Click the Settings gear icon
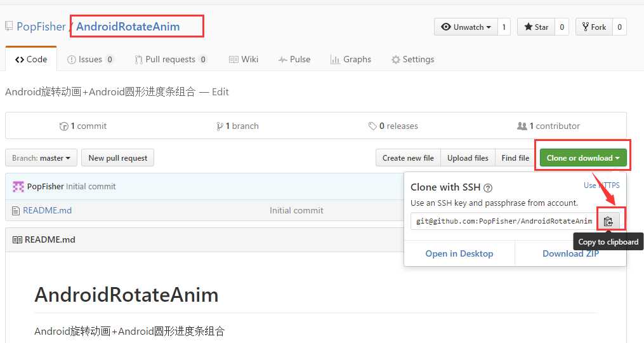Screen dimensions: 644x343 click(x=395, y=60)
